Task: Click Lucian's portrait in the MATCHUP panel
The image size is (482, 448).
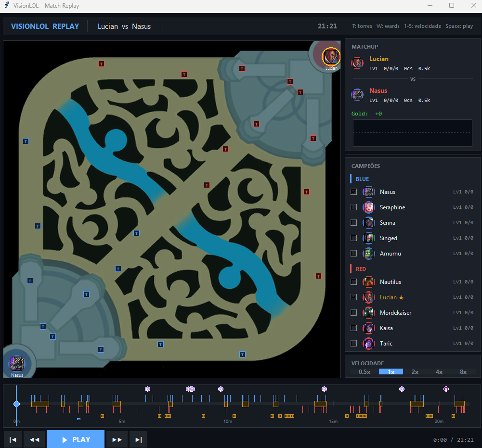Action: [357, 63]
